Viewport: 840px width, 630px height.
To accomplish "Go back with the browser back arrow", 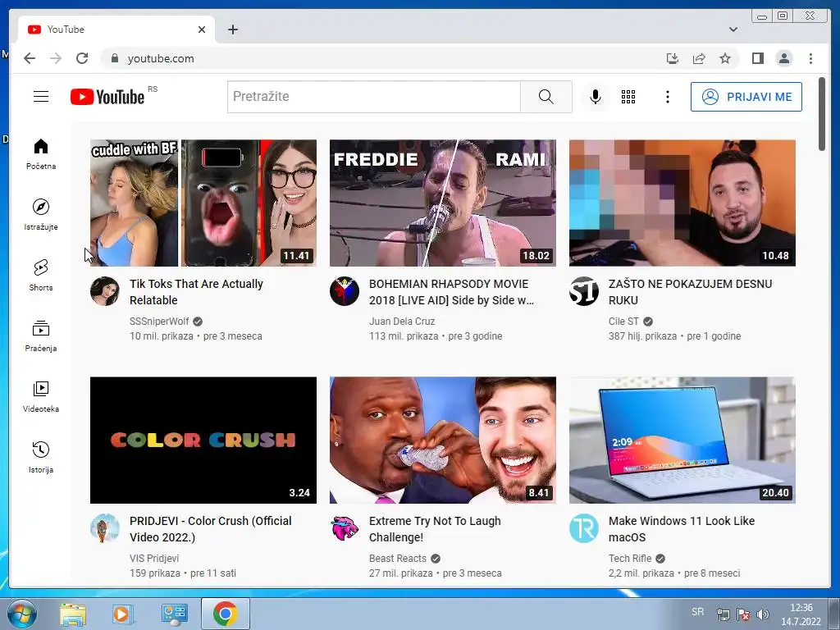I will tap(30, 58).
